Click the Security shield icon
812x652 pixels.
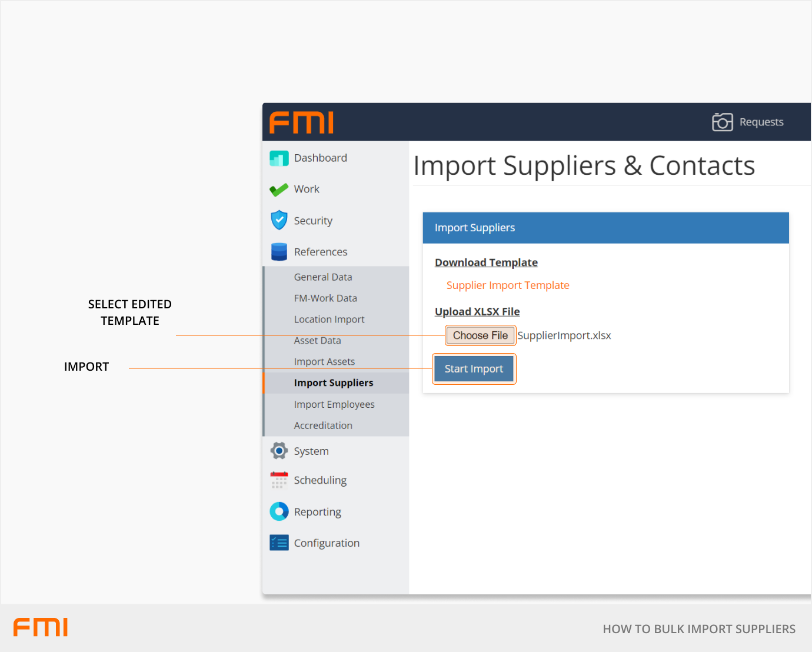pos(279,221)
